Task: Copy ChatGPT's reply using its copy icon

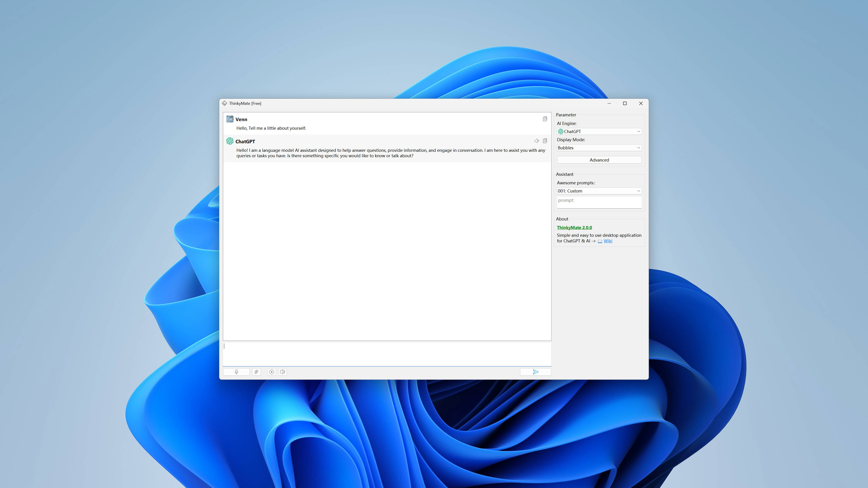Action: coord(545,141)
